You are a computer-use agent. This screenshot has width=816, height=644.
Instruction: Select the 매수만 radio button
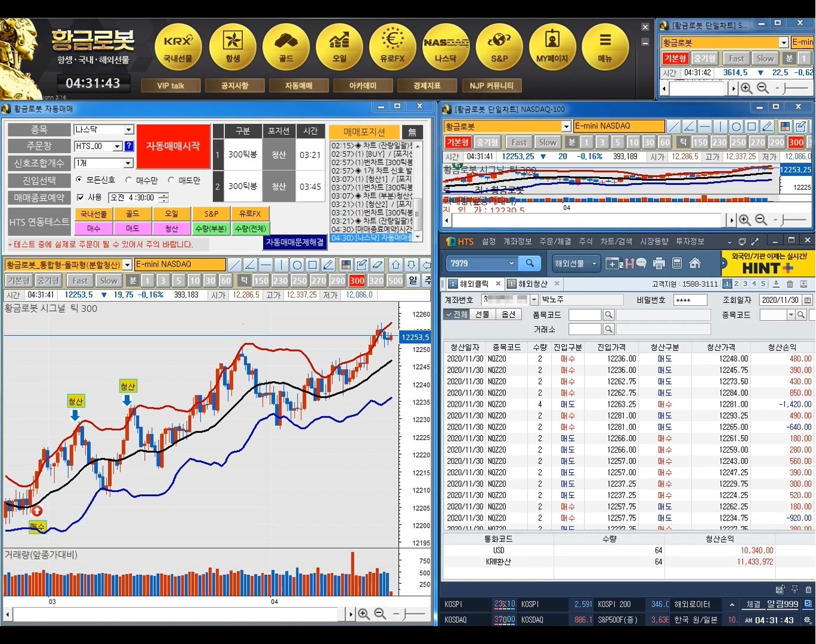pyautogui.click(x=128, y=179)
